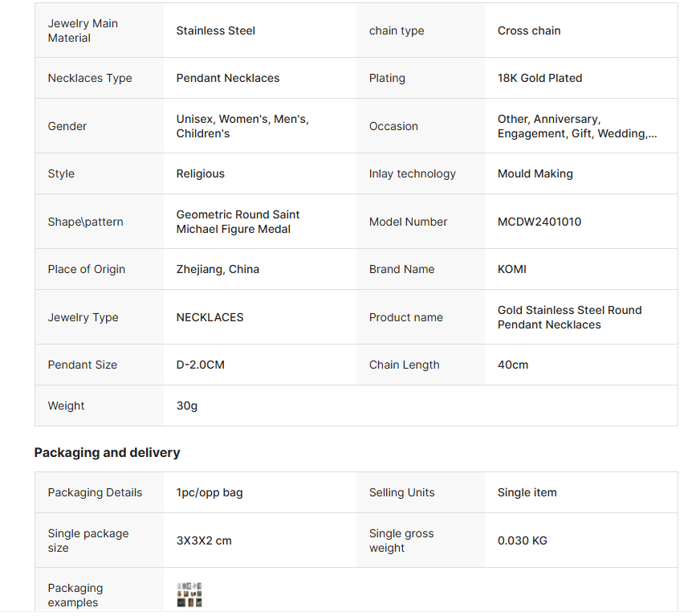
Task: Select the 1pc/opp bag packaging details
Action: click(x=210, y=492)
